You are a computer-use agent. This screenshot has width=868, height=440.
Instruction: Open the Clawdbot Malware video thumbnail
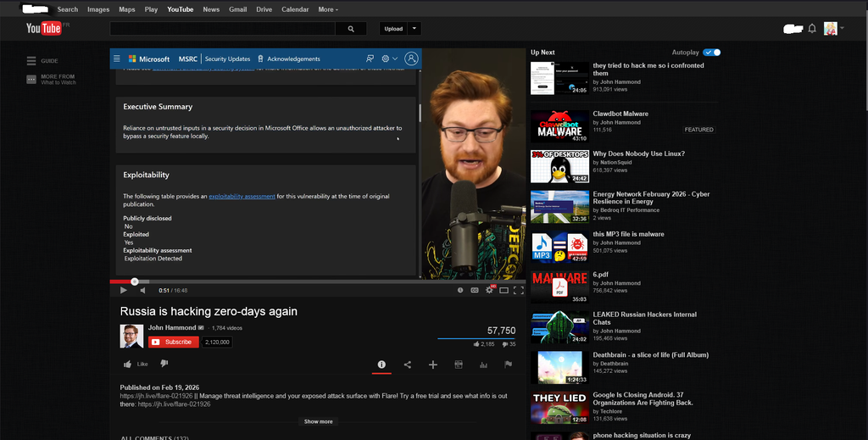pyautogui.click(x=559, y=127)
